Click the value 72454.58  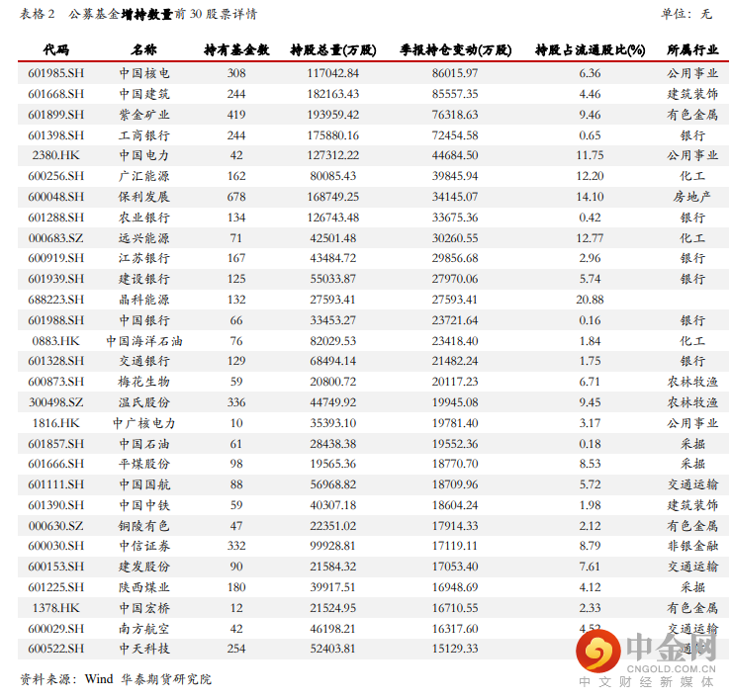coord(455,135)
